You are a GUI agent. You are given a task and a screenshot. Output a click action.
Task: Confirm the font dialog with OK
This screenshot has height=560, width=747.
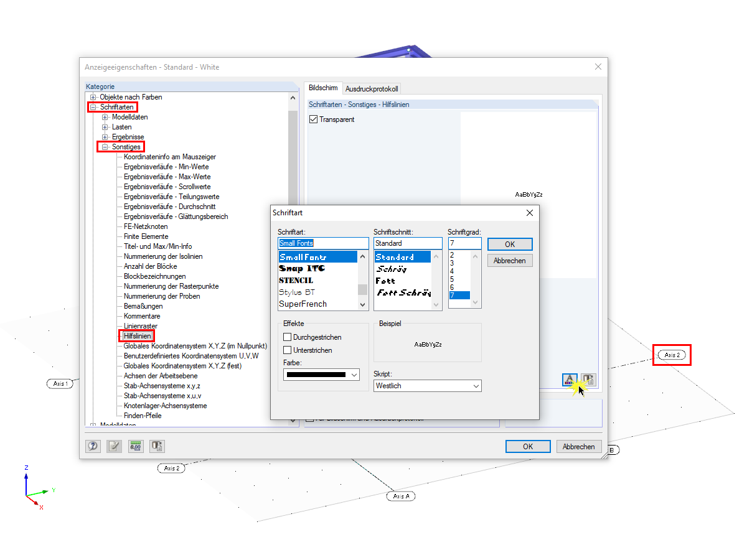(x=510, y=245)
